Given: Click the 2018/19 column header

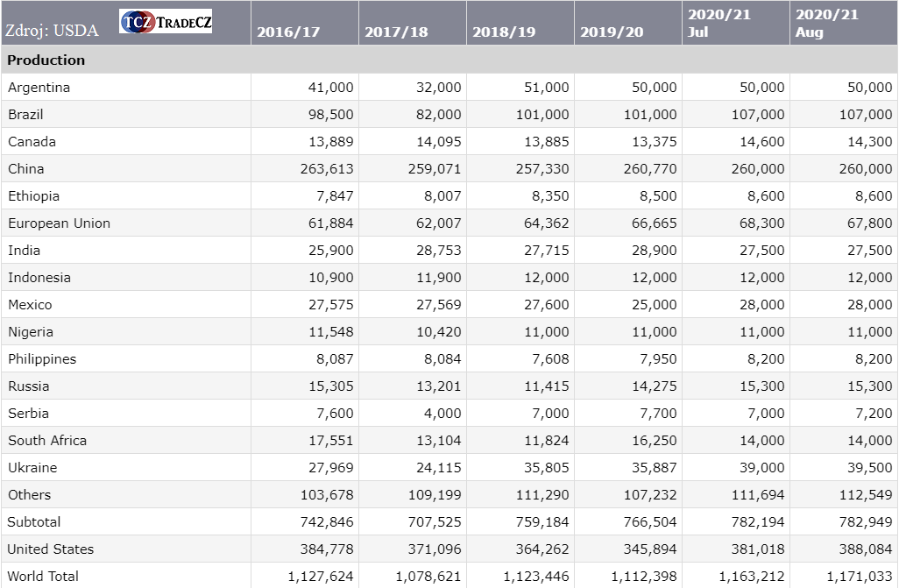Looking at the screenshot, I should 504,32.
